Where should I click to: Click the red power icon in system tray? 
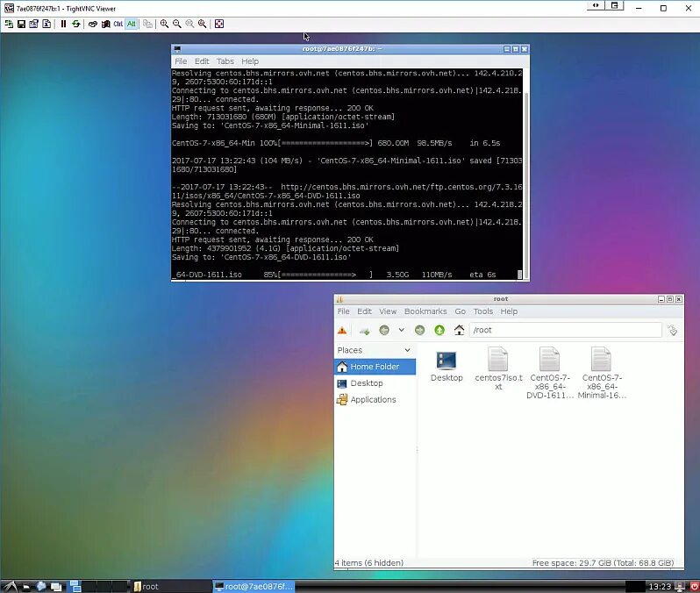(695, 586)
